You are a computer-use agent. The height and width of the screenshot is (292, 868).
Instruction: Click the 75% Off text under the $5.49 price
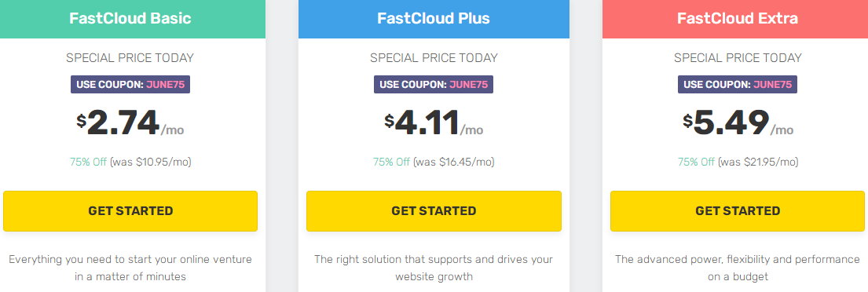point(696,162)
